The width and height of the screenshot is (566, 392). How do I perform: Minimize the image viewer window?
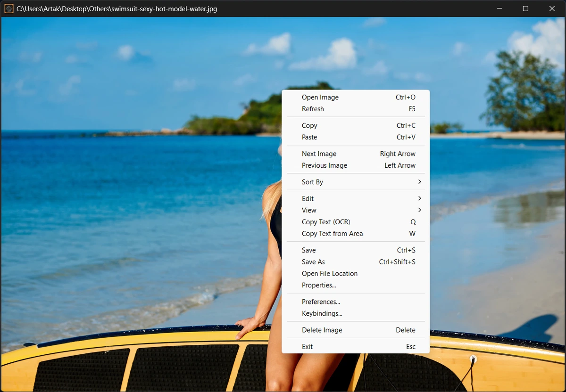click(x=499, y=8)
